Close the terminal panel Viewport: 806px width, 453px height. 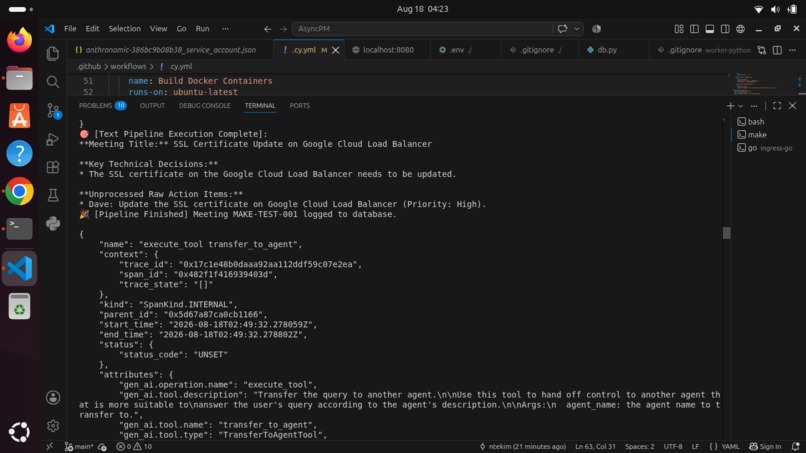[x=792, y=106]
